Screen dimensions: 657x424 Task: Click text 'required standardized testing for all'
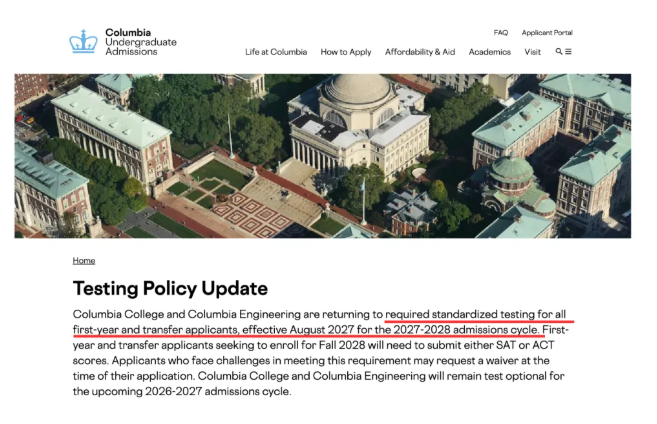(x=476, y=314)
